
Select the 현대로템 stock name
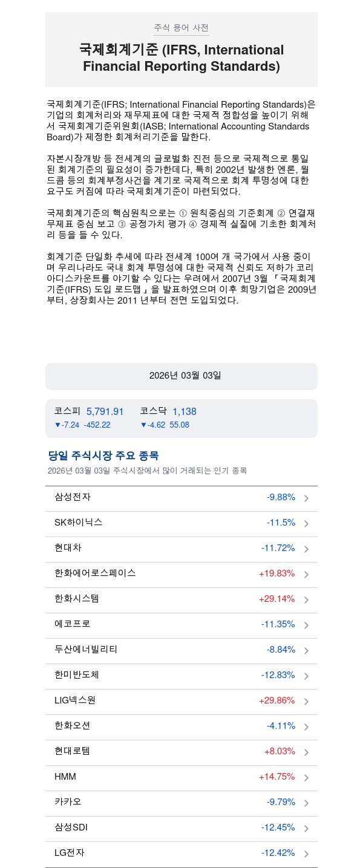click(x=72, y=751)
